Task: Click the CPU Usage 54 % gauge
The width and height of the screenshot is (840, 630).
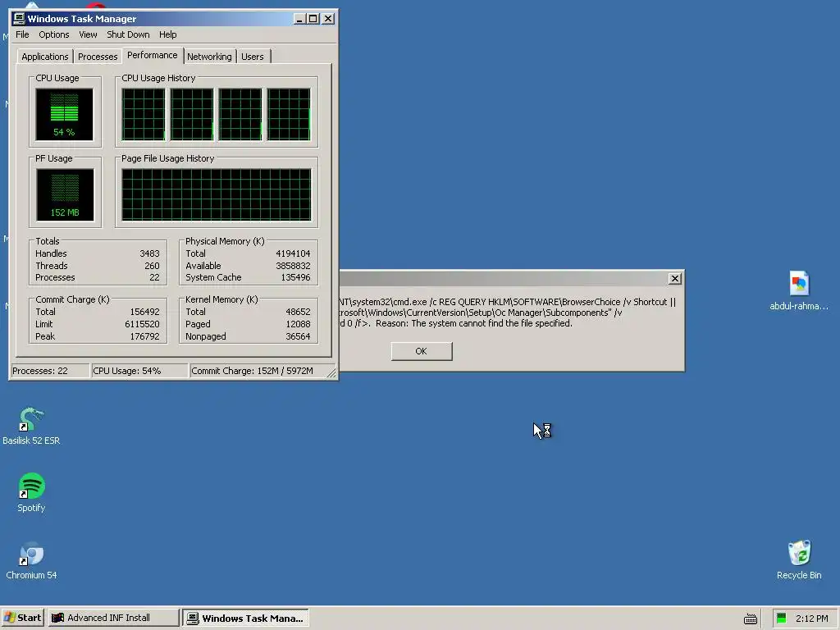Action: click(x=64, y=114)
